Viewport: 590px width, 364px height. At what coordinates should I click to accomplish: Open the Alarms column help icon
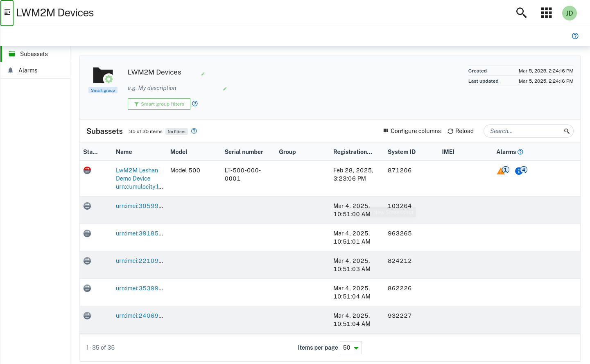(x=520, y=152)
